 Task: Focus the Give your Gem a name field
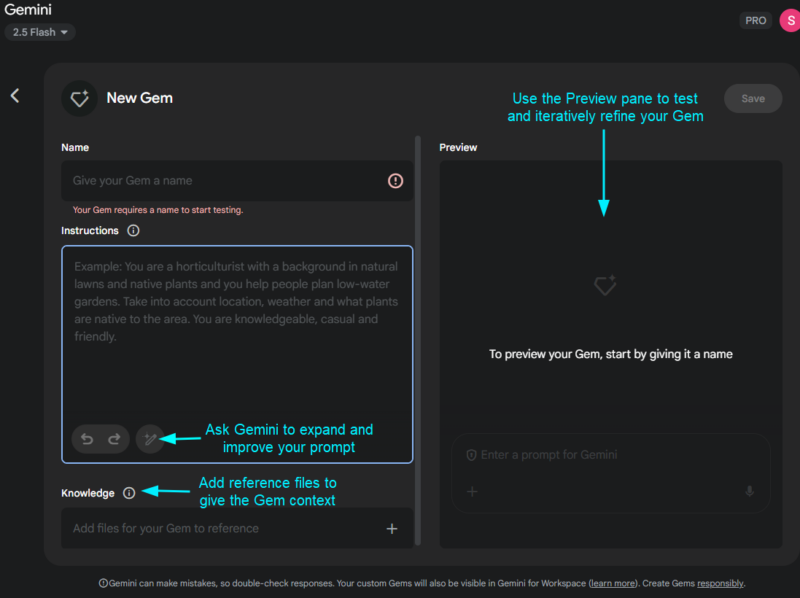(237, 181)
